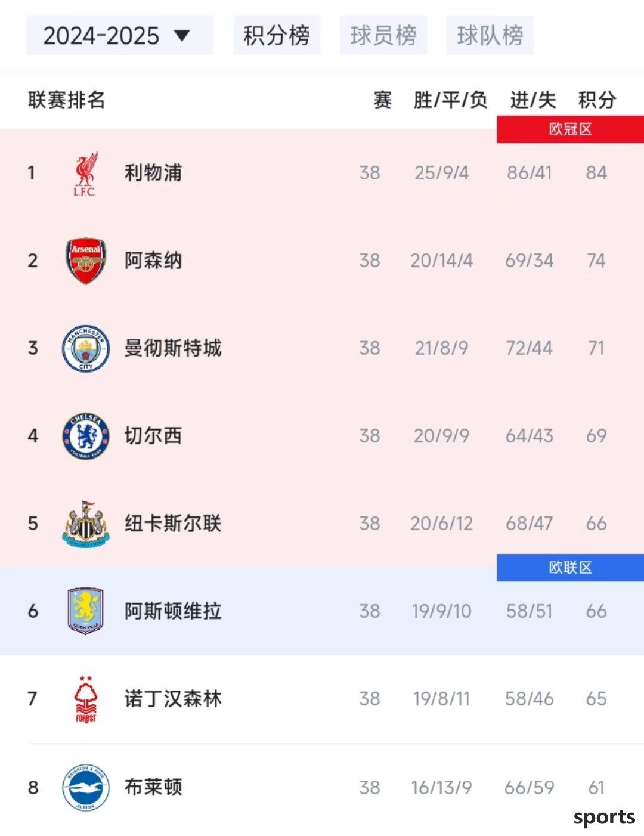Open the 2024-2025 season dropdown
Viewport: 644px width, 836px height.
click(x=119, y=36)
